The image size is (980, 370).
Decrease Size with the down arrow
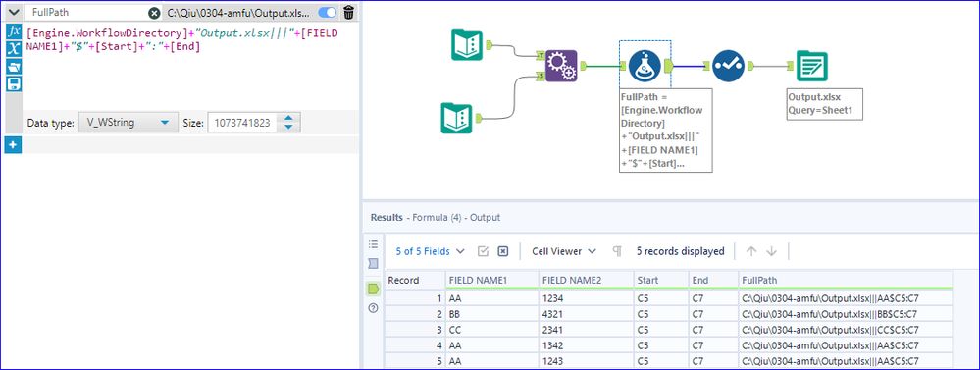pos(288,128)
